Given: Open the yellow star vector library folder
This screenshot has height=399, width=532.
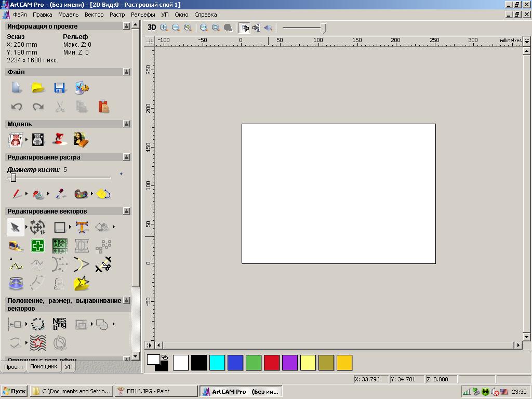Looking at the screenshot, I should (82, 283).
